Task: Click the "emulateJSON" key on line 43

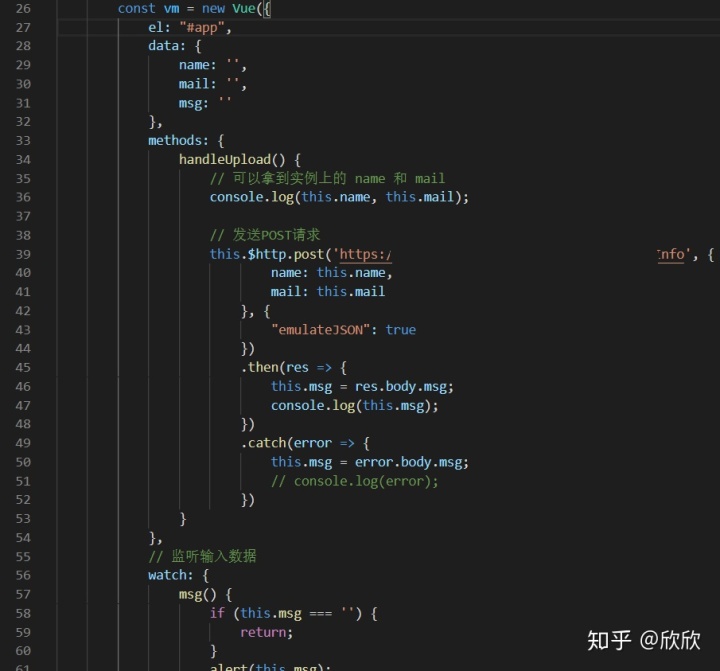Action: pyautogui.click(x=320, y=330)
